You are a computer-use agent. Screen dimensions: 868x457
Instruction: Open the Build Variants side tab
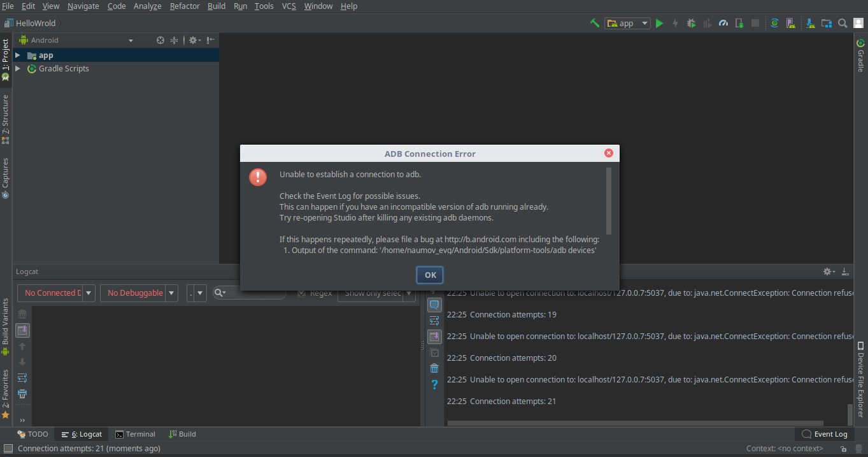click(x=5, y=326)
